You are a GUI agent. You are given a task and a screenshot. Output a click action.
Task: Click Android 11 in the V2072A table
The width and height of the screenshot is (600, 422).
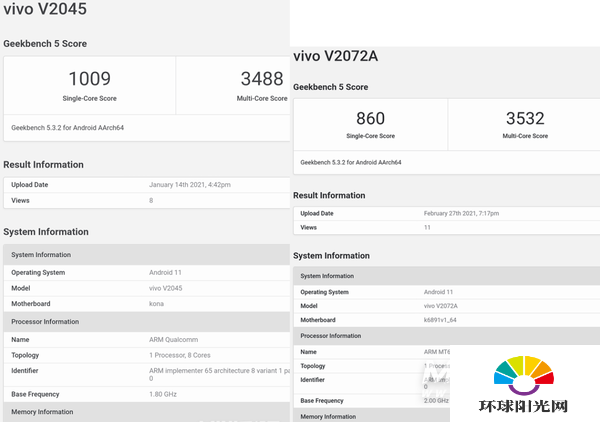438,292
